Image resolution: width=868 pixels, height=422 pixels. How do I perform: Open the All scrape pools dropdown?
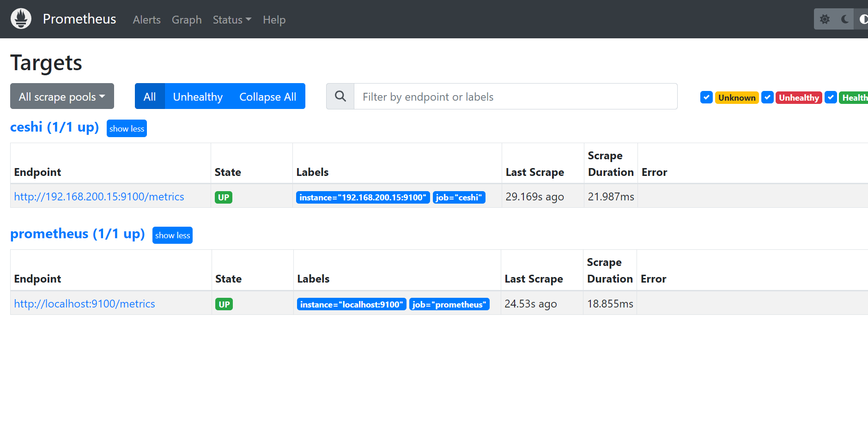[x=62, y=96]
